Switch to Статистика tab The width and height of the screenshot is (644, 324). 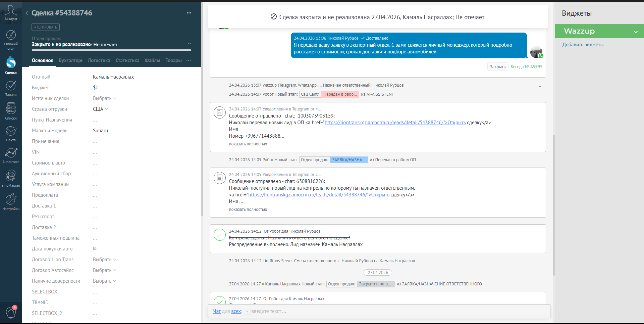click(127, 60)
